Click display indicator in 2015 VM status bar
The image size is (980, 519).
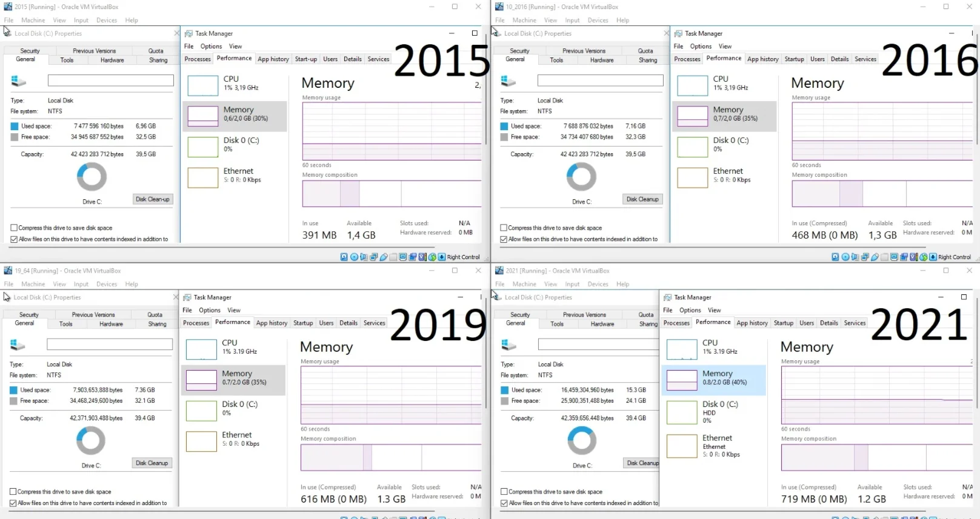pos(403,257)
